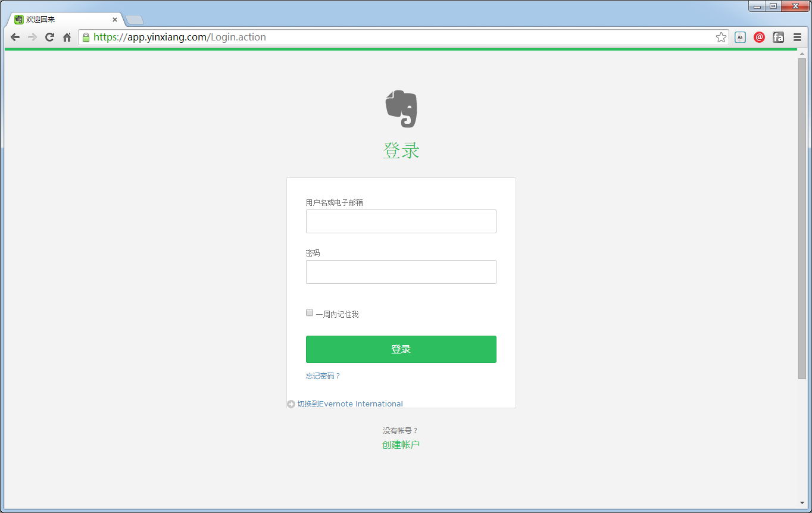Open the browser home page icon

pos(67,37)
